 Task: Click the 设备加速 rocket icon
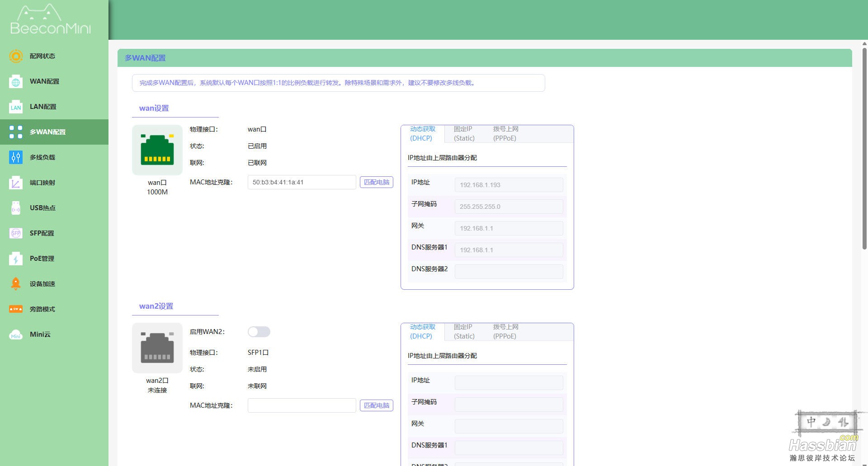pyautogui.click(x=16, y=284)
